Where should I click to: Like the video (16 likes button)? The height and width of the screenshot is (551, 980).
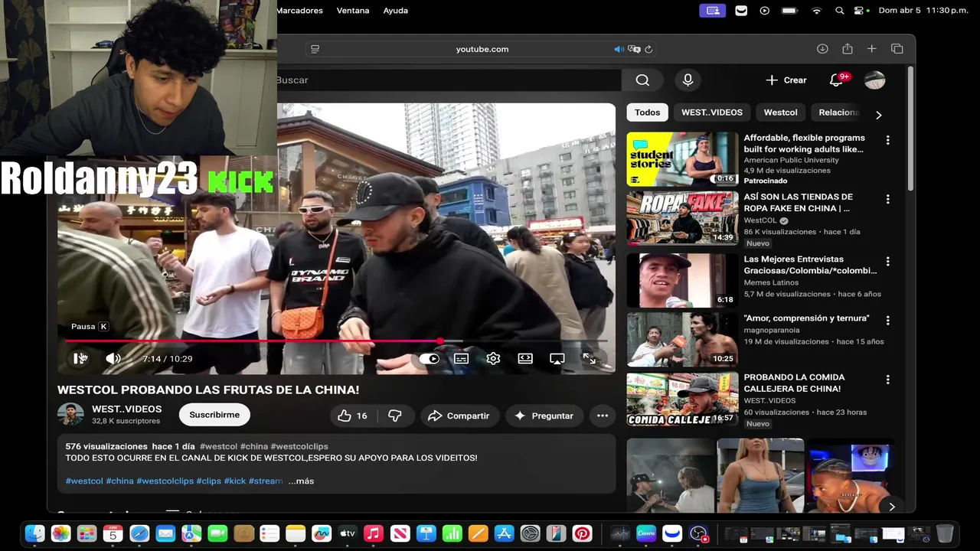(353, 416)
